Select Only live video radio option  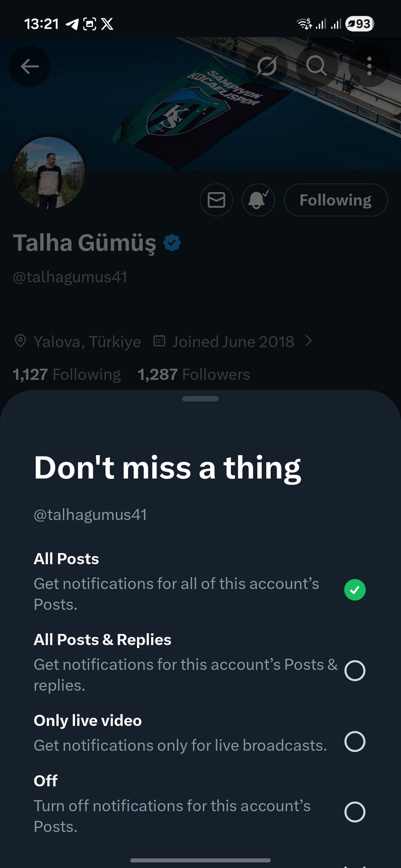tap(355, 741)
